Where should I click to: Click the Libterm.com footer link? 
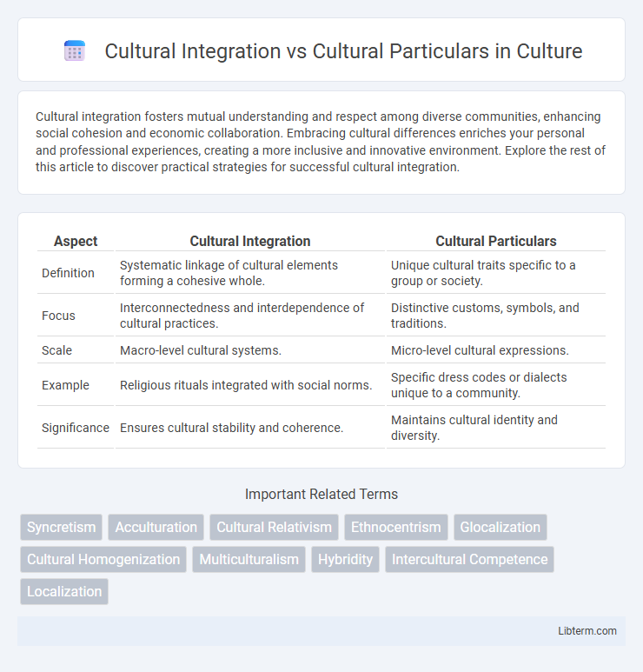(x=587, y=631)
